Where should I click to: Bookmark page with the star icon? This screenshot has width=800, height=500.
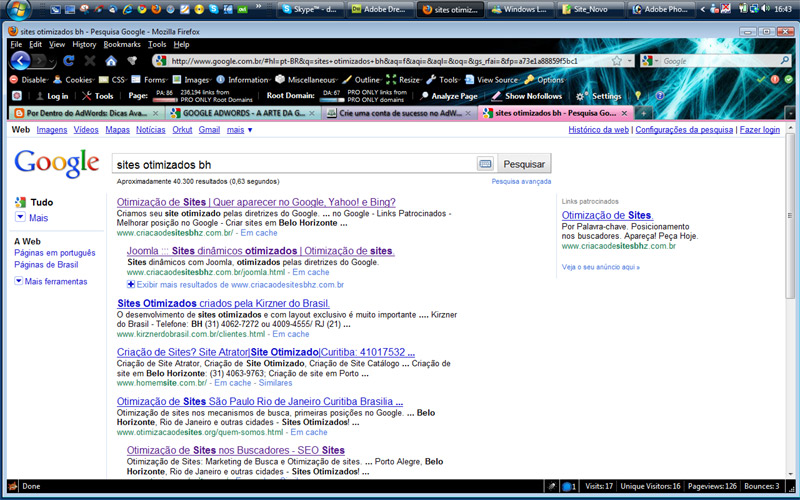pyautogui.click(x=617, y=61)
